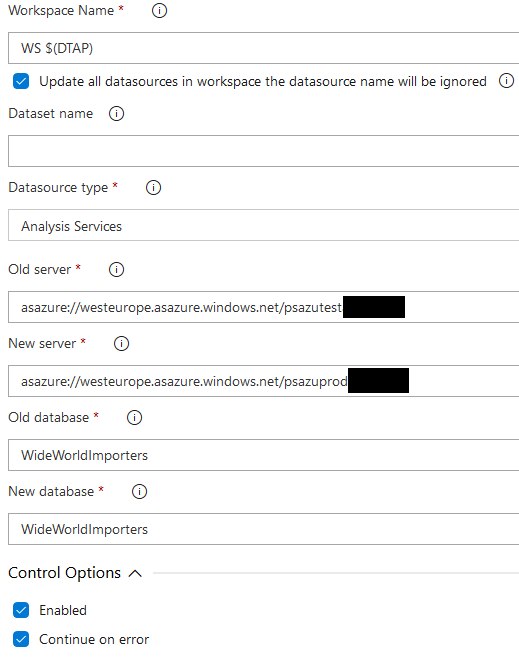The width and height of the screenshot is (519, 659).
Task: Click 'Datasource type' label text
Action: [58, 187]
